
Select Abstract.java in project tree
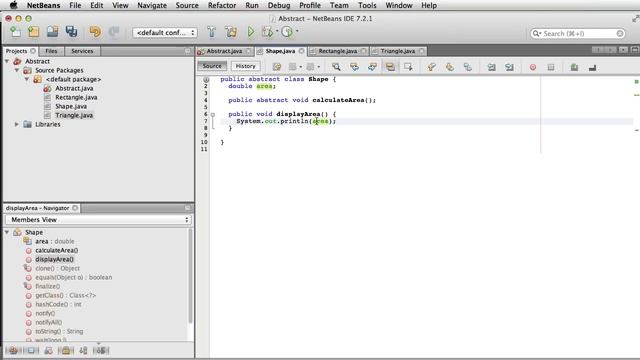tap(74, 88)
